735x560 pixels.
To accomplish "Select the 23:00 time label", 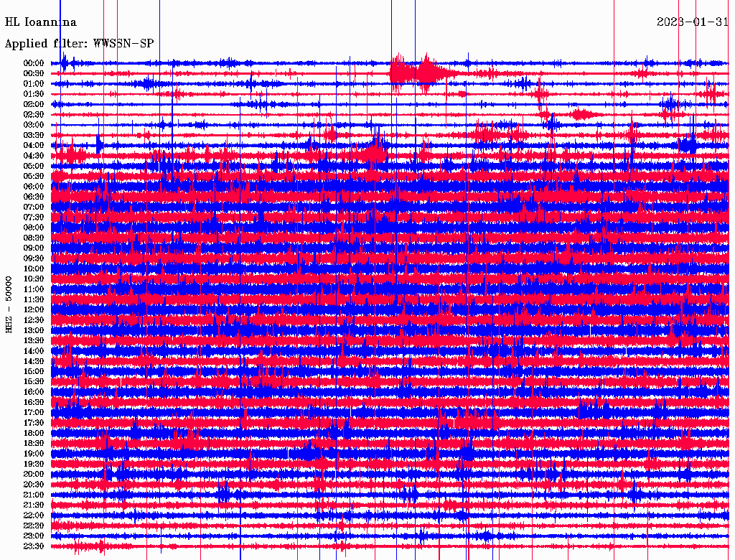I will click(34, 536).
